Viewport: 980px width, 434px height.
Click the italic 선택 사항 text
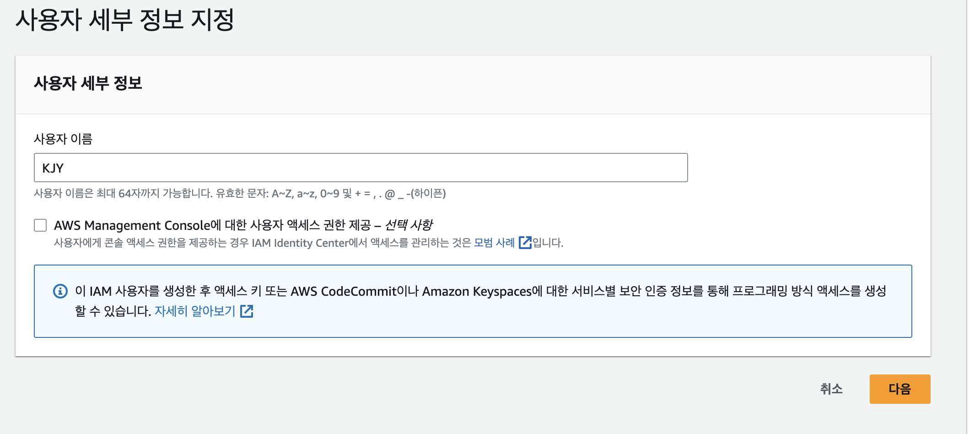point(409,225)
